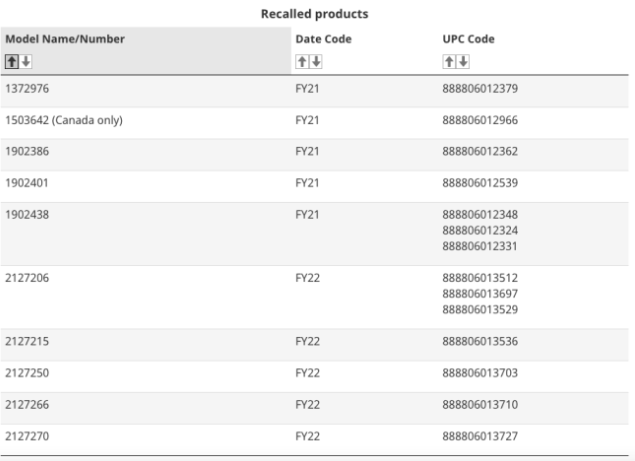Sort Model Name/Number column ascending
The height and width of the screenshot is (461, 635).
[12, 62]
